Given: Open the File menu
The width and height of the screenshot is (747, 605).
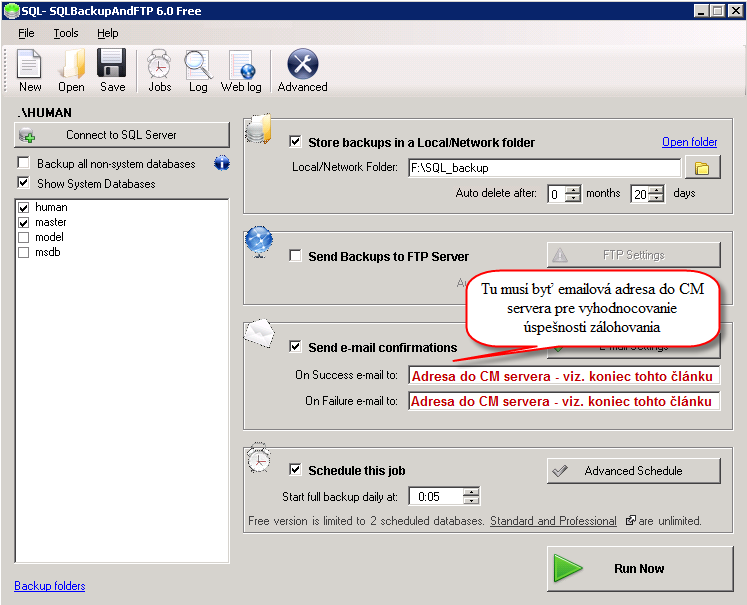Looking at the screenshot, I should (x=26, y=33).
